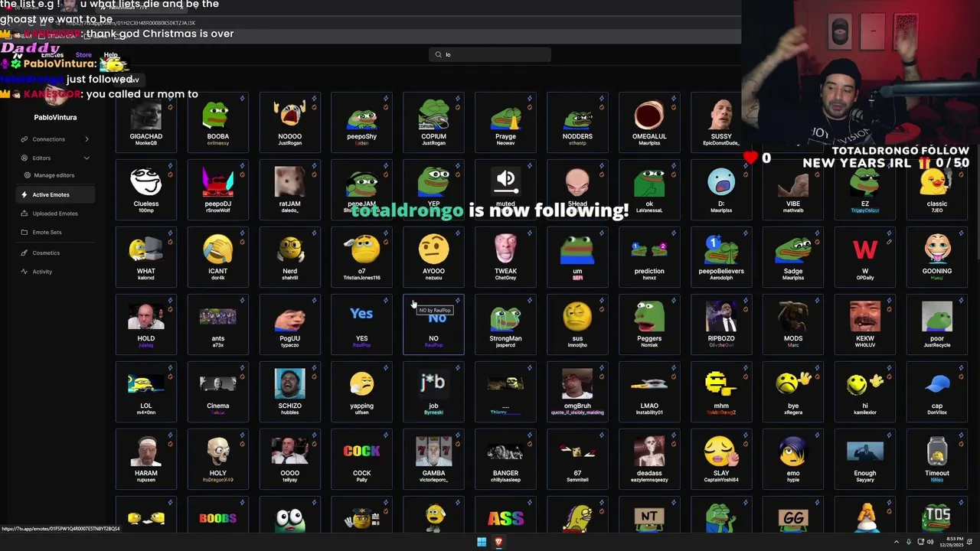This screenshot has width=980, height=551.
Task: Open the SLAY emote card
Action: [722, 458]
